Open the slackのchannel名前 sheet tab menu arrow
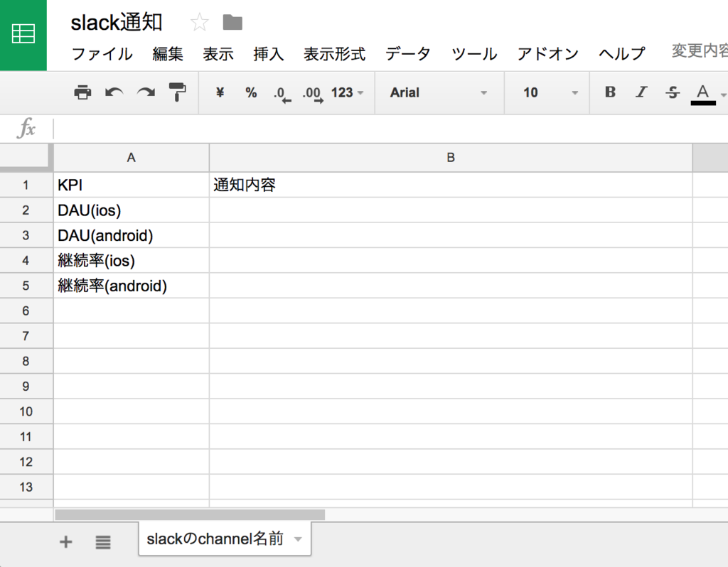This screenshot has width=728, height=567. [x=298, y=539]
